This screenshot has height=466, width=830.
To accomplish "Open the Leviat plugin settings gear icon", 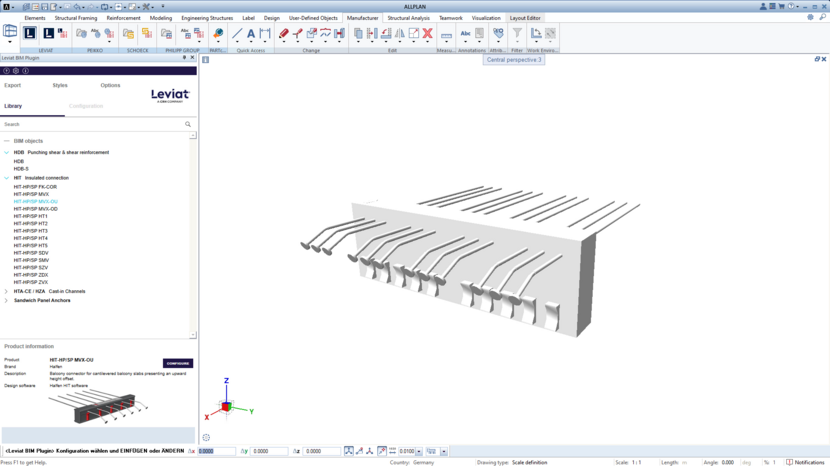I will coord(16,71).
